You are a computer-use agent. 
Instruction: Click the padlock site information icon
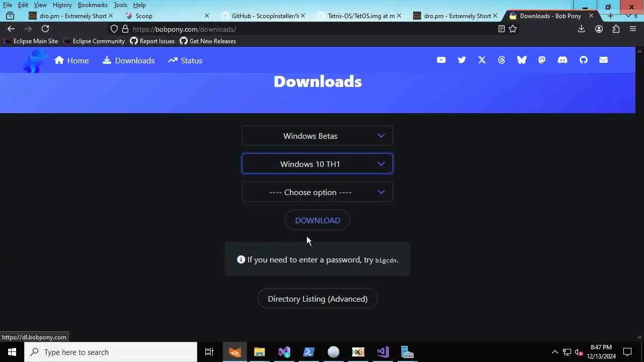pyautogui.click(x=125, y=29)
